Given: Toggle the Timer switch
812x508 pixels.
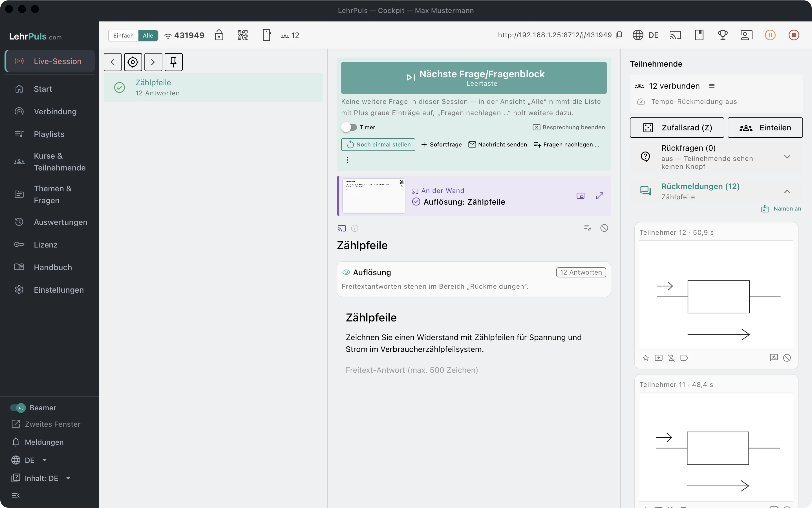Looking at the screenshot, I should [349, 127].
